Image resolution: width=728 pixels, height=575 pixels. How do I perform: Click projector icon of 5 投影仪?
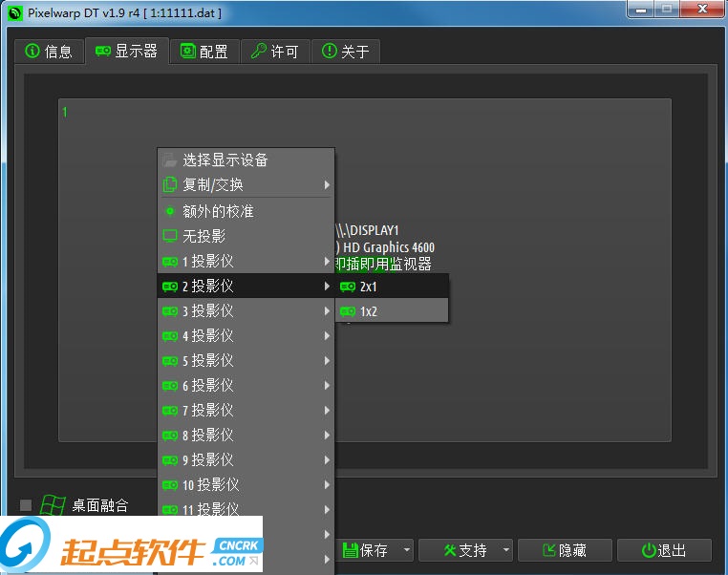pyautogui.click(x=170, y=361)
